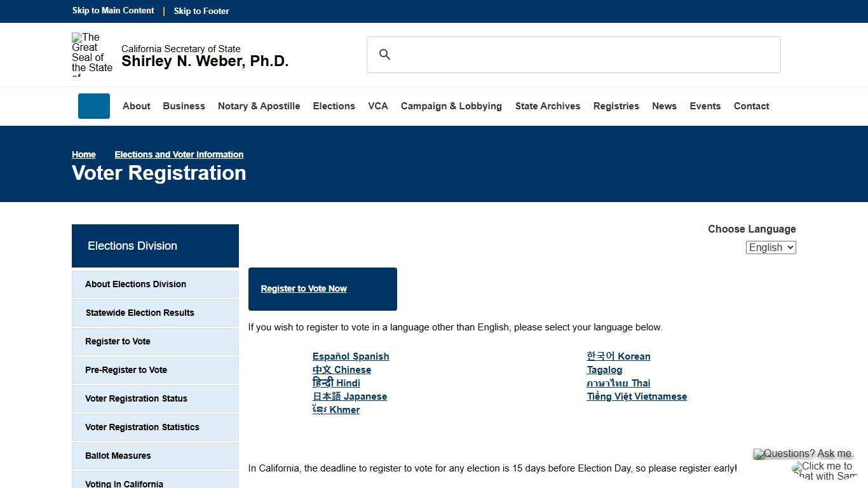Select the State Archives menu item
Image resolution: width=868 pixels, height=488 pixels.
coord(548,106)
